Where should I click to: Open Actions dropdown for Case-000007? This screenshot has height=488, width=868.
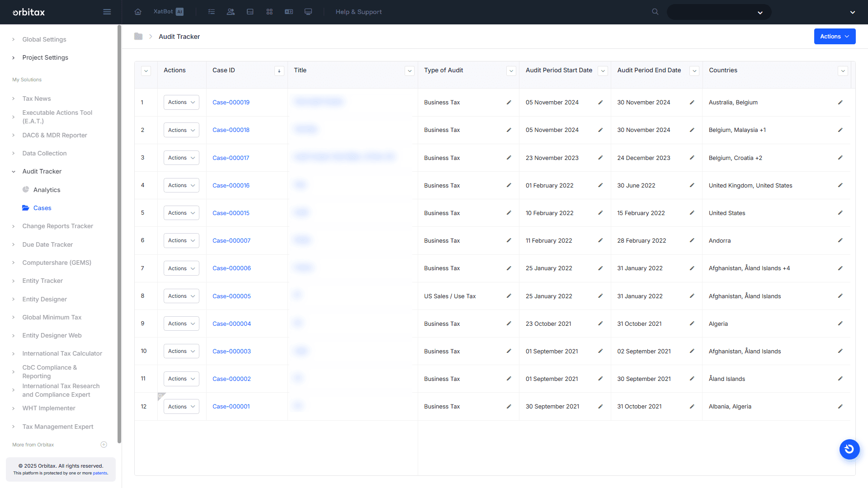point(181,240)
